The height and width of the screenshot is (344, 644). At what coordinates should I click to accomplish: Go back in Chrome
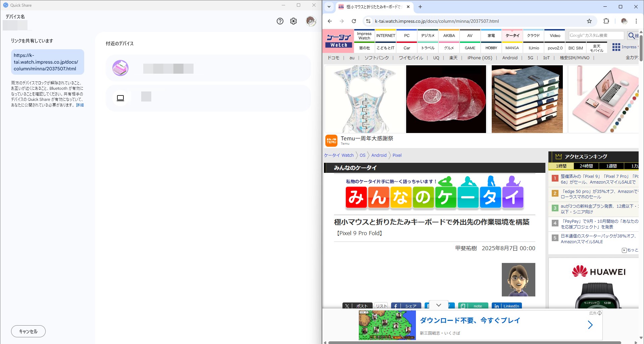point(330,21)
